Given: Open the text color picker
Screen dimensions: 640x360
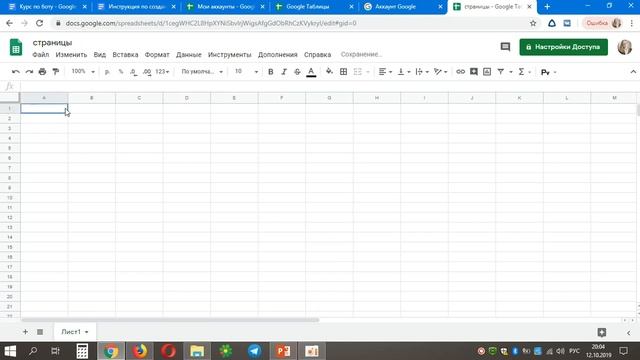Looking at the screenshot, I should [311, 72].
